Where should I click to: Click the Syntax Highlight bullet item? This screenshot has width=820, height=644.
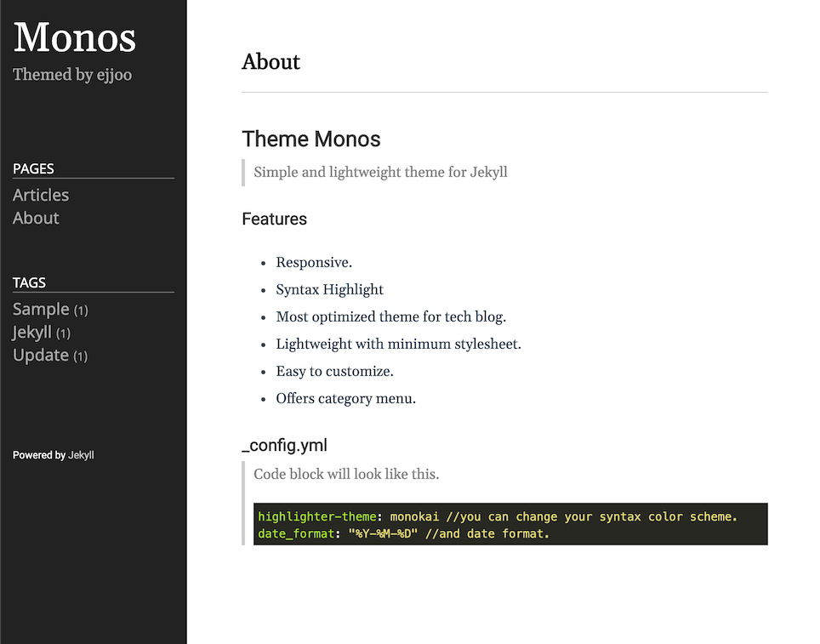(x=329, y=289)
